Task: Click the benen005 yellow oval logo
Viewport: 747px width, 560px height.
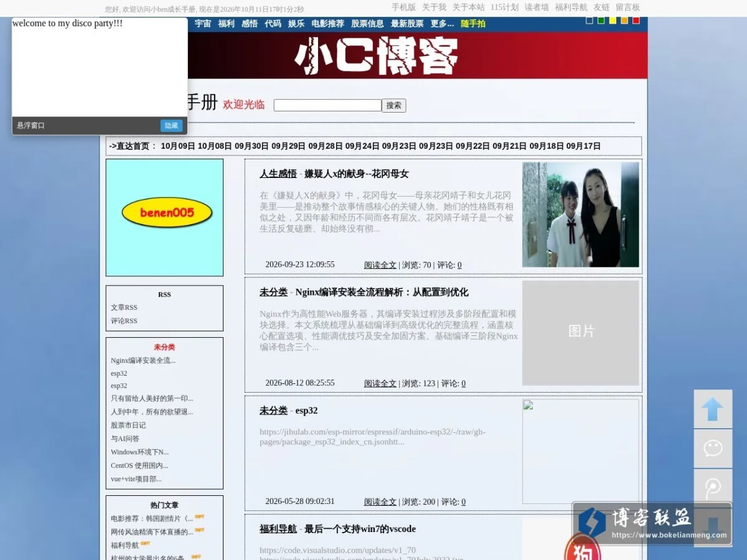Action: click(167, 213)
